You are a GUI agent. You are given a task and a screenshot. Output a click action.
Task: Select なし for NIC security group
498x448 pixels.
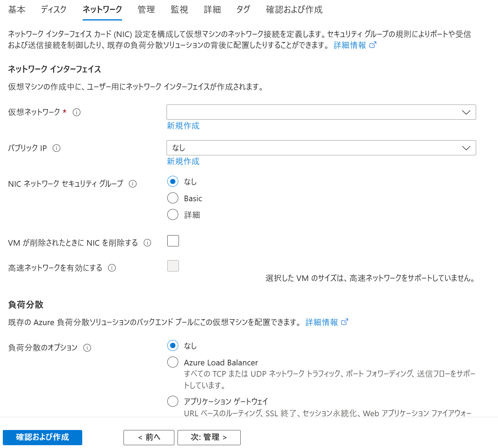[x=173, y=181]
